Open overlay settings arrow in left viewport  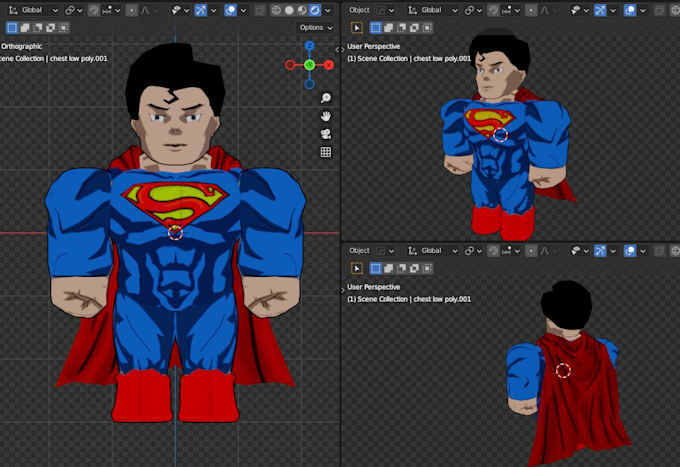click(243, 10)
